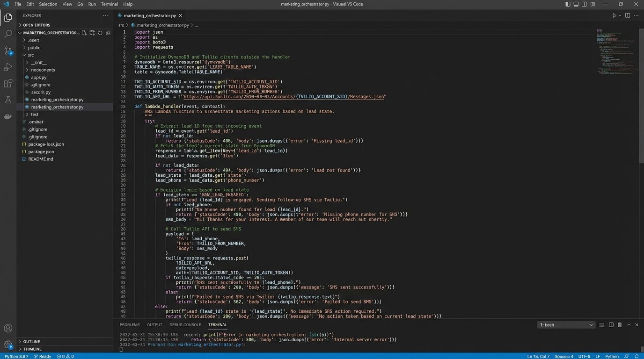Switch to the PROBLEMS tab
This screenshot has width=644, height=359.
130,325
